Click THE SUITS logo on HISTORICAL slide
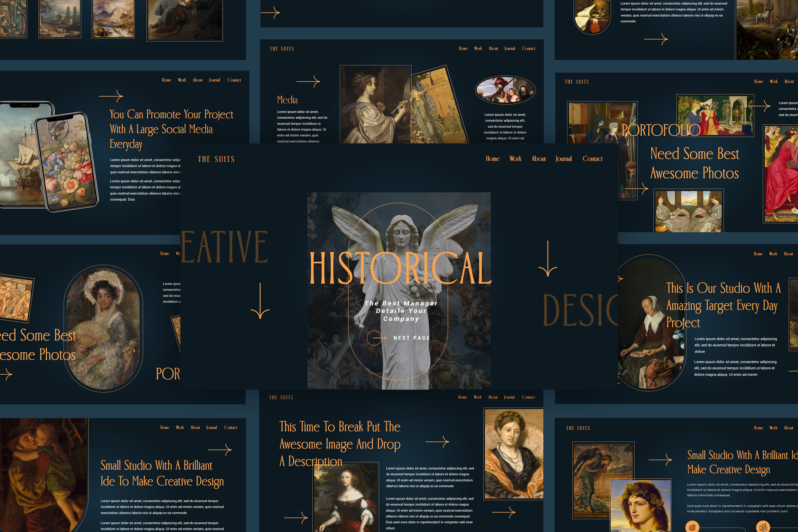The image size is (798, 532). [x=216, y=159]
